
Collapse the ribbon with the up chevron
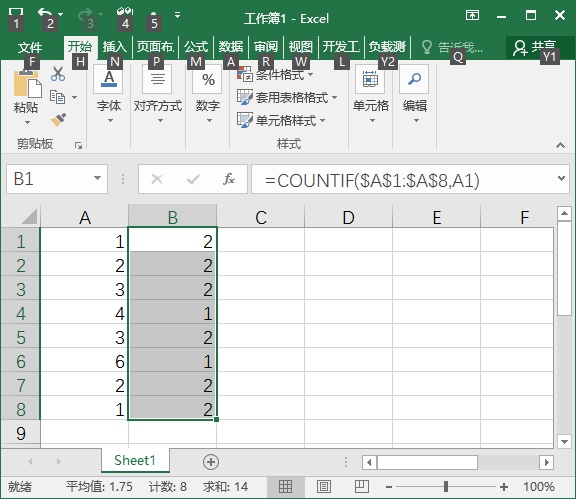tap(560, 145)
